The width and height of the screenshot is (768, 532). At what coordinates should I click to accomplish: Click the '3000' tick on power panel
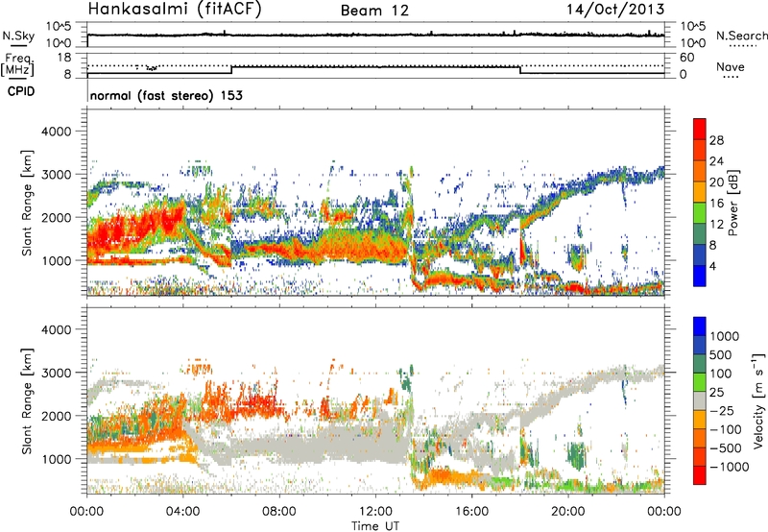[x=57, y=175]
